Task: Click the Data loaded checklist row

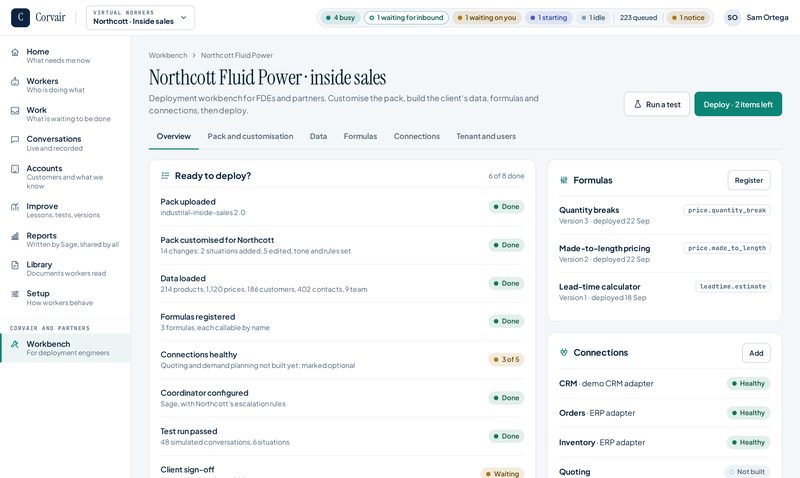Action: [342, 283]
